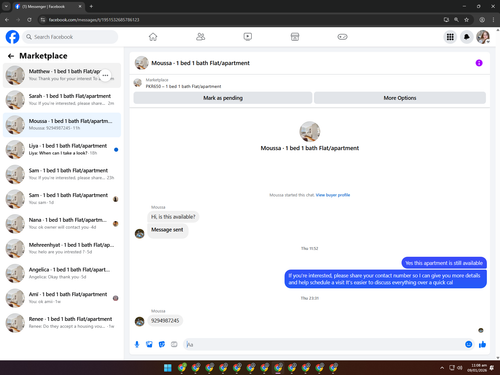Click the 'Yes this apartment is still available' message

tap(444, 263)
